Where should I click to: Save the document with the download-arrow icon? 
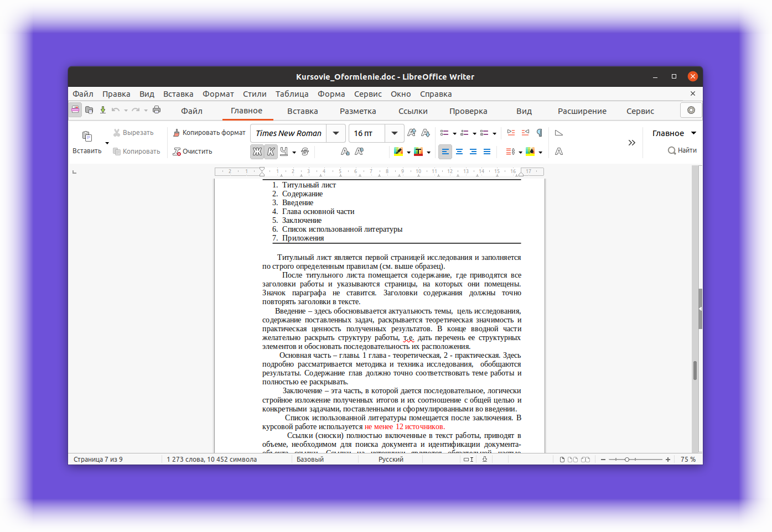(103, 110)
